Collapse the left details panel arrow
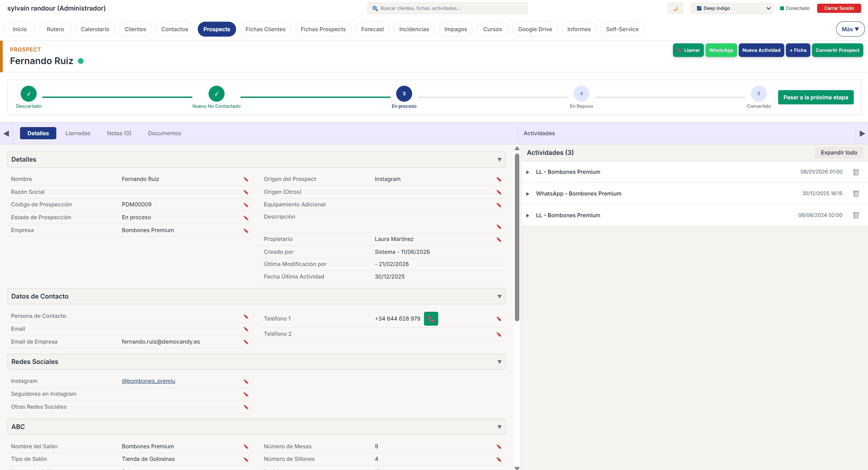 coord(6,133)
